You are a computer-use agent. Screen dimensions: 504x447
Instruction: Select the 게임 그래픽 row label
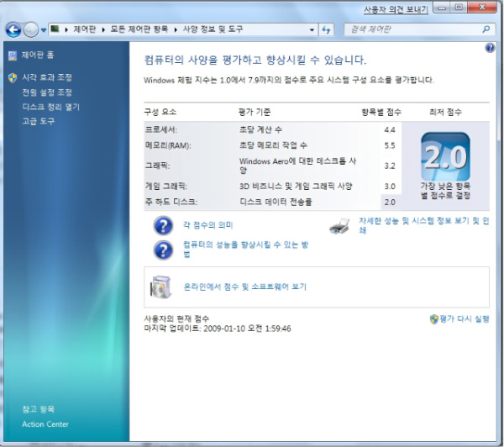(166, 187)
